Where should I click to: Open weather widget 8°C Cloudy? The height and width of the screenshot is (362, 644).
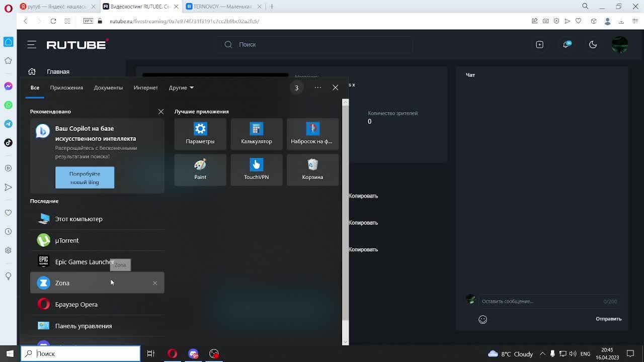click(511, 354)
